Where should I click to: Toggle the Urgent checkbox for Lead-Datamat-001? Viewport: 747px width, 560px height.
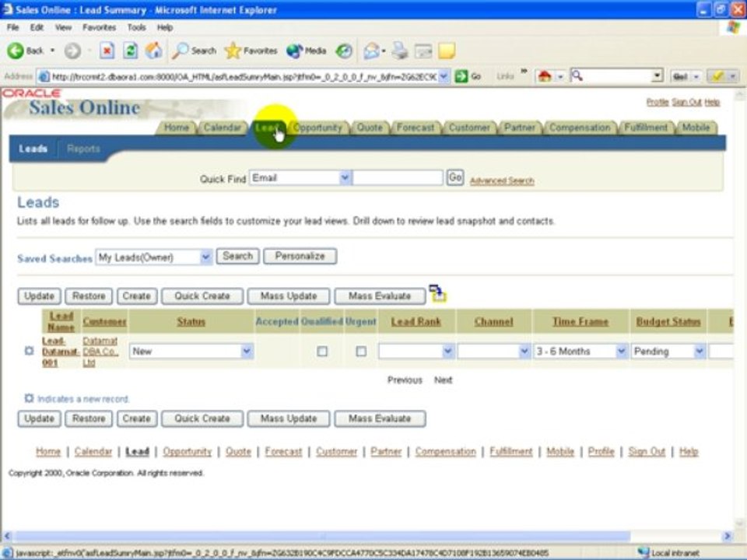(x=361, y=351)
